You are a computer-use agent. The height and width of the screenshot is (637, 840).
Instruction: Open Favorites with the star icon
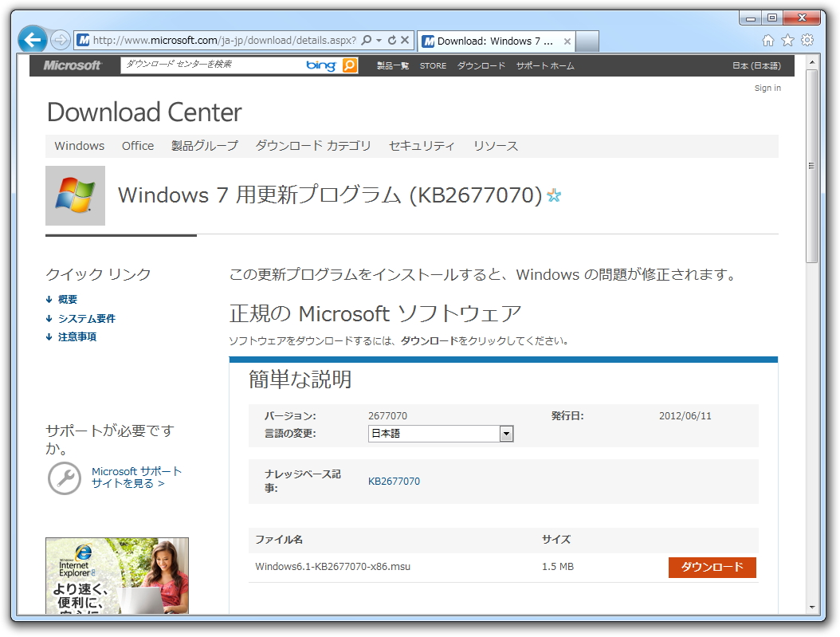click(x=787, y=39)
